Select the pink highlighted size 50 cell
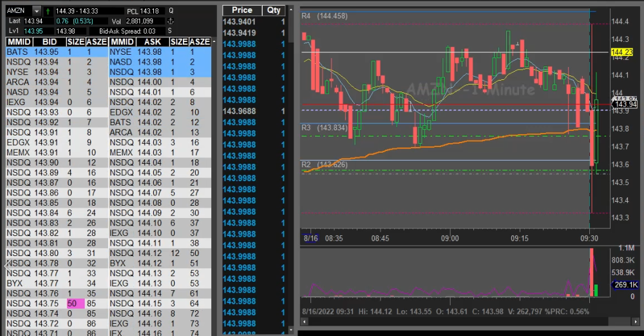The width and height of the screenshot is (644, 336). [76, 303]
